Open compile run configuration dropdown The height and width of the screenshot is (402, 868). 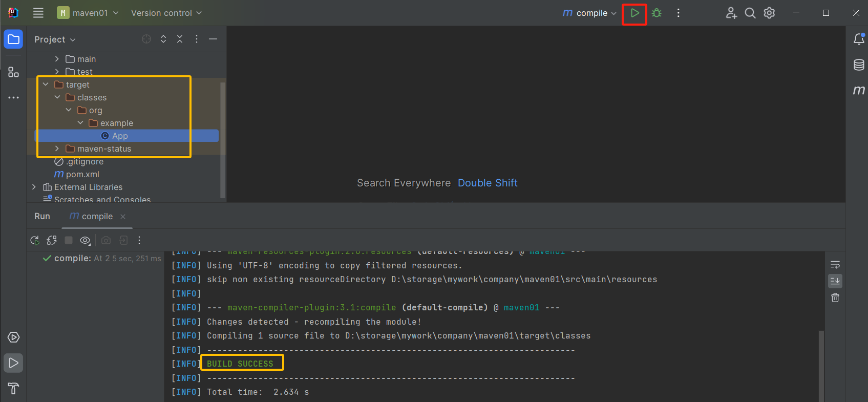pos(589,13)
